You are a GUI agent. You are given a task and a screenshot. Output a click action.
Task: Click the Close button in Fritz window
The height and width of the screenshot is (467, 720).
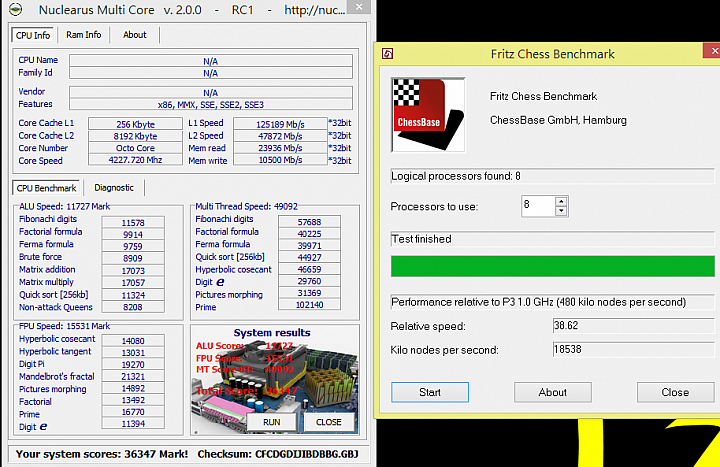coord(675,392)
